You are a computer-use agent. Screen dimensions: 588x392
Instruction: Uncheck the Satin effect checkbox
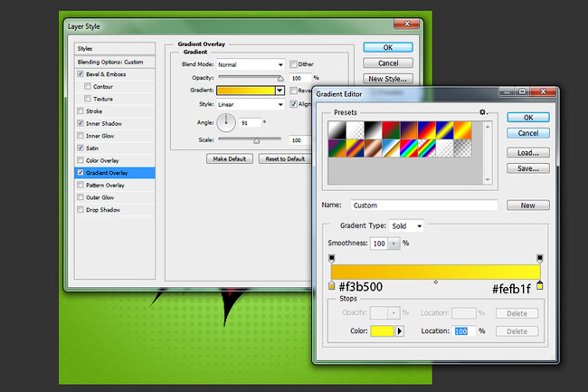(81, 148)
